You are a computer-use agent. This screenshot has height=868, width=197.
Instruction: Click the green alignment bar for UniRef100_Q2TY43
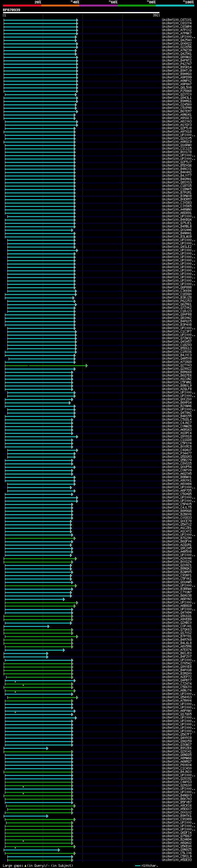pyautogui.click(x=46, y=365)
